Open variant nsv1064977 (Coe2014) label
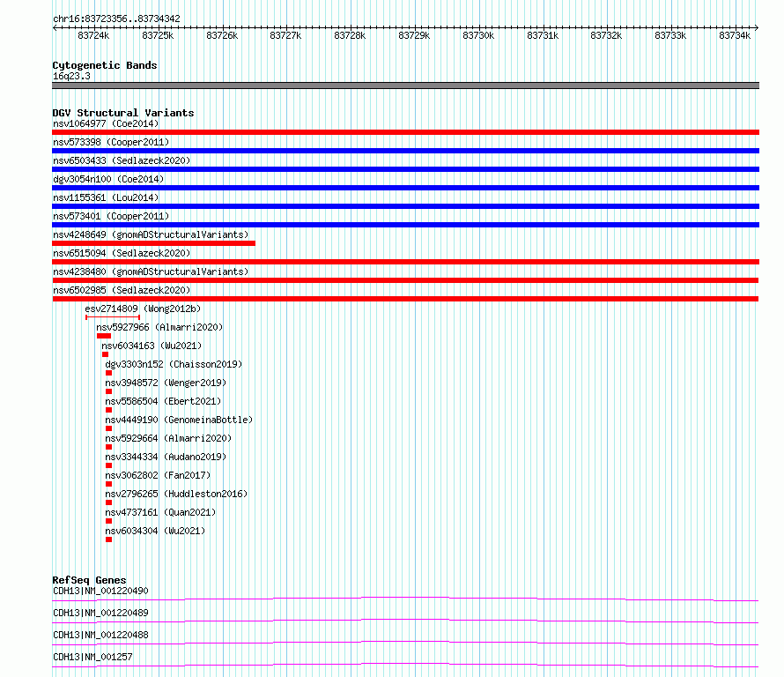Image resolution: width=784 pixels, height=677 pixels. pyautogui.click(x=106, y=123)
